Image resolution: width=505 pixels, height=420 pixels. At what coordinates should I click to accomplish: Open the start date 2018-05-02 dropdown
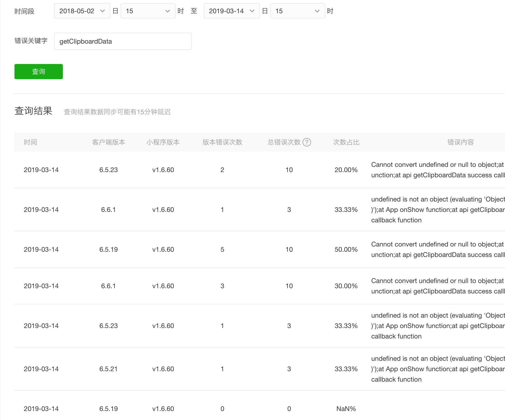[82, 11]
